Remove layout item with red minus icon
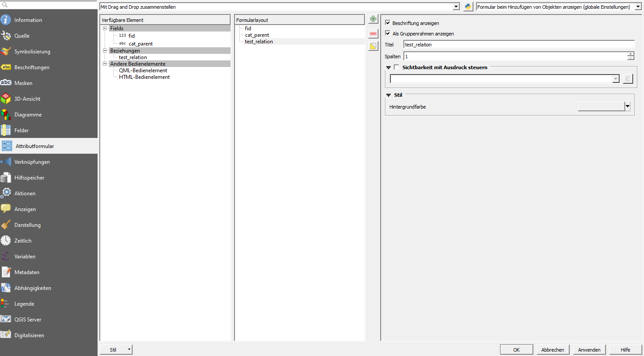The image size is (644, 356). click(373, 33)
